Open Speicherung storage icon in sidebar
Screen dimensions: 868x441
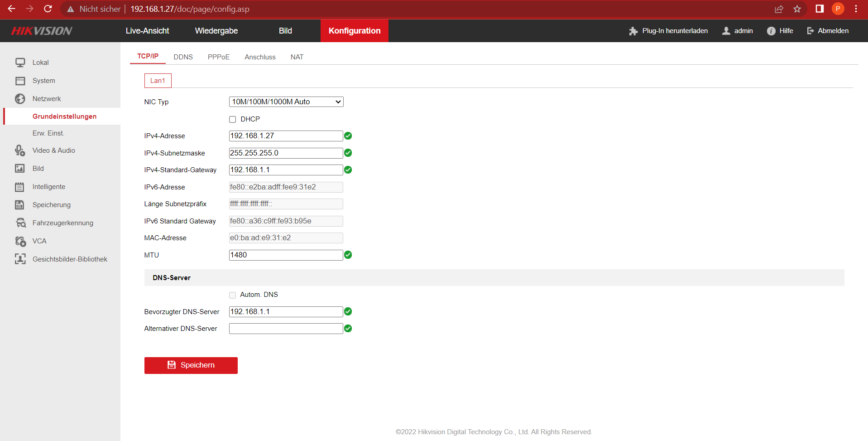click(x=20, y=205)
